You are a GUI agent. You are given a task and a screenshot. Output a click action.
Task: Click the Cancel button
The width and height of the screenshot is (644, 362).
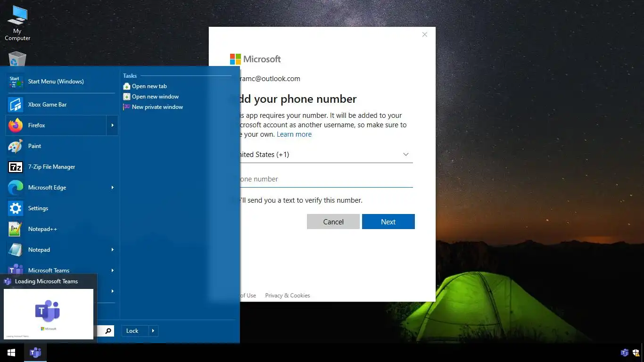333,222
